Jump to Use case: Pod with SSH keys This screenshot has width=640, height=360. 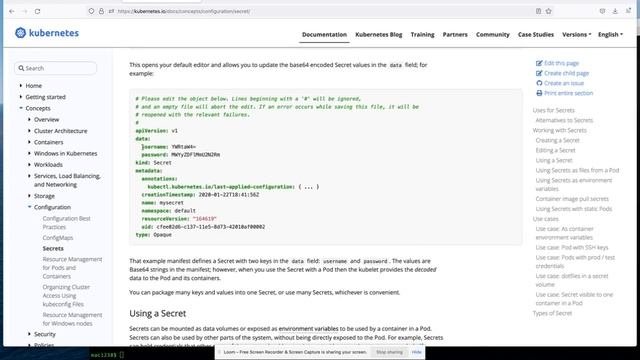[x=572, y=248]
